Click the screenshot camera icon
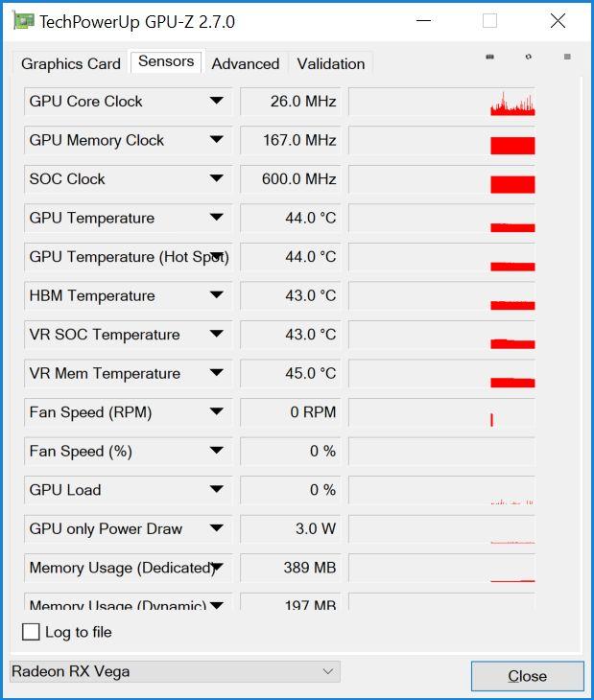This screenshot has height=700, width=594. pyautogui.click(x=490, y=57)
